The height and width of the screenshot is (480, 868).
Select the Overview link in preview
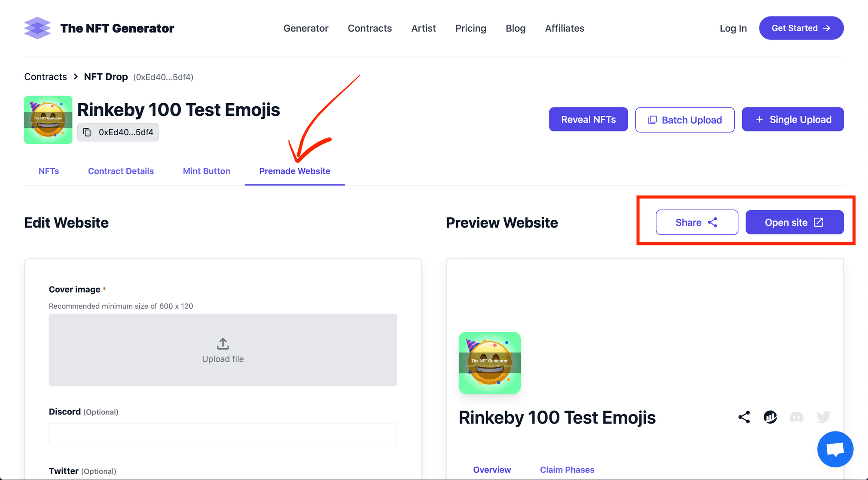pyautogui.click(x=492, y=470)
